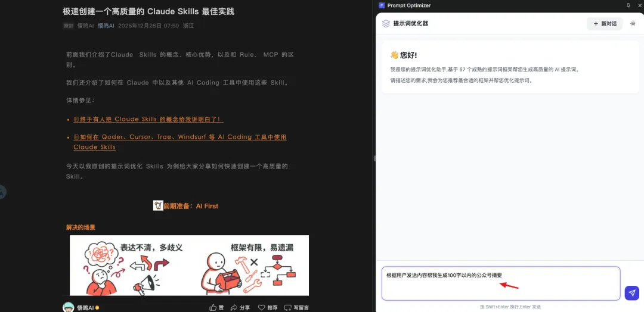Share the article via 分享 icon
Viewport: 644px width, 312px height.
pos(240,307)
